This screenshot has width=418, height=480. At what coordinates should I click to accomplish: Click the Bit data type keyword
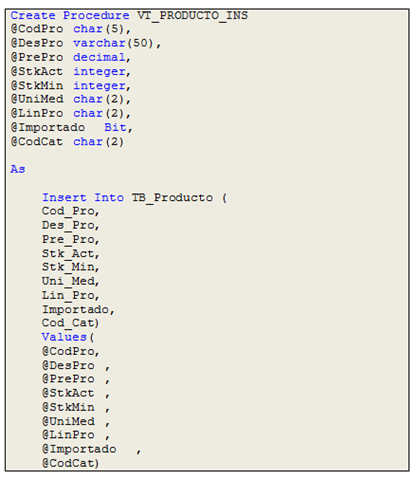115,127
